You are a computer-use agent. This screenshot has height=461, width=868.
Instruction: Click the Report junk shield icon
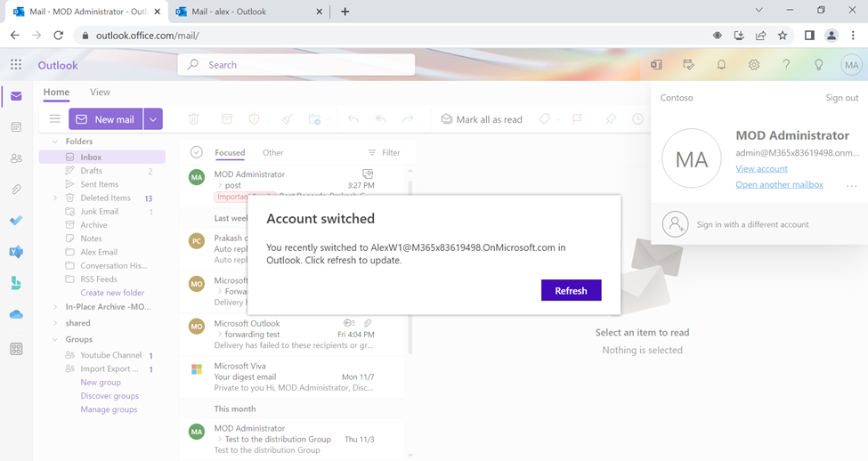click(254, 119)
